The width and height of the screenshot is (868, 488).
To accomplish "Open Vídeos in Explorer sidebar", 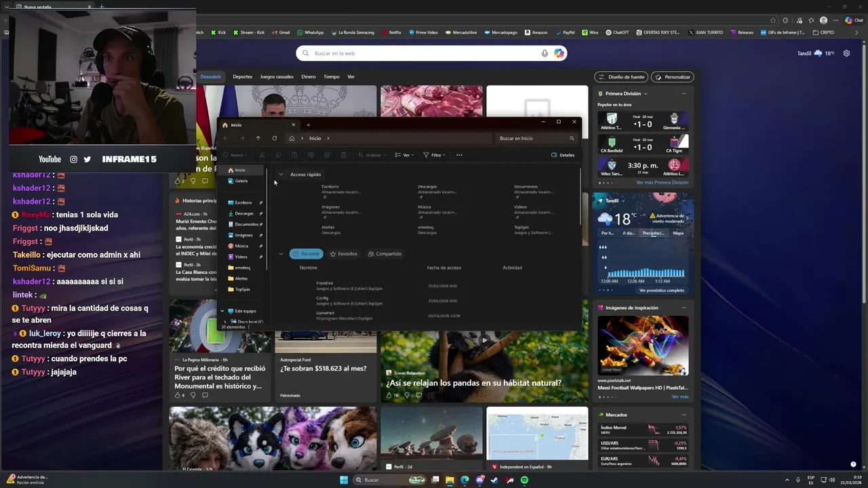I will tap(241, 257).
